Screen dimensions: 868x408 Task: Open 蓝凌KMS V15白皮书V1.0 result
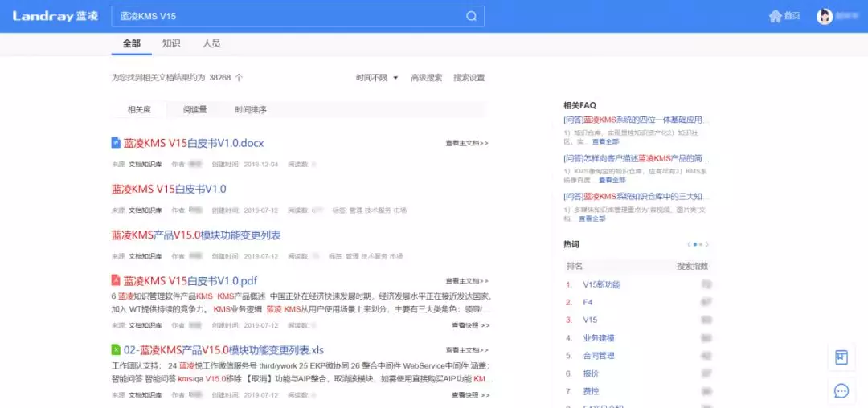click(169, 189)
